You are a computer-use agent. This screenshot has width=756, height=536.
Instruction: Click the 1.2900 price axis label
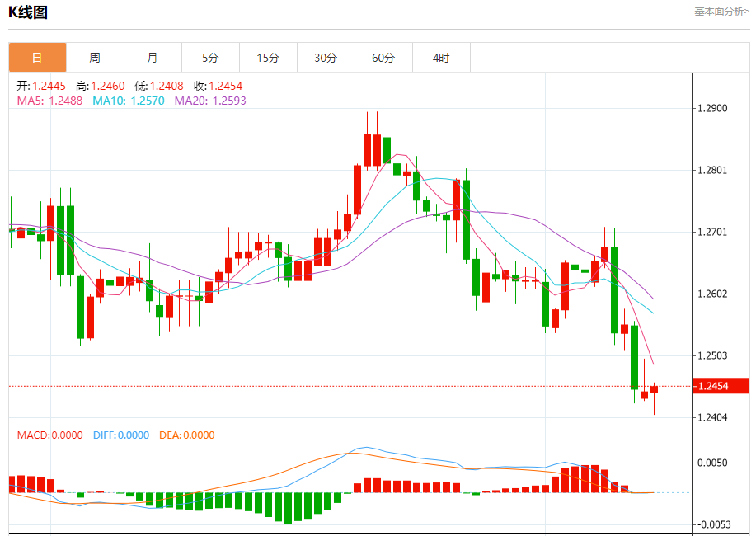tap(712, 108)
